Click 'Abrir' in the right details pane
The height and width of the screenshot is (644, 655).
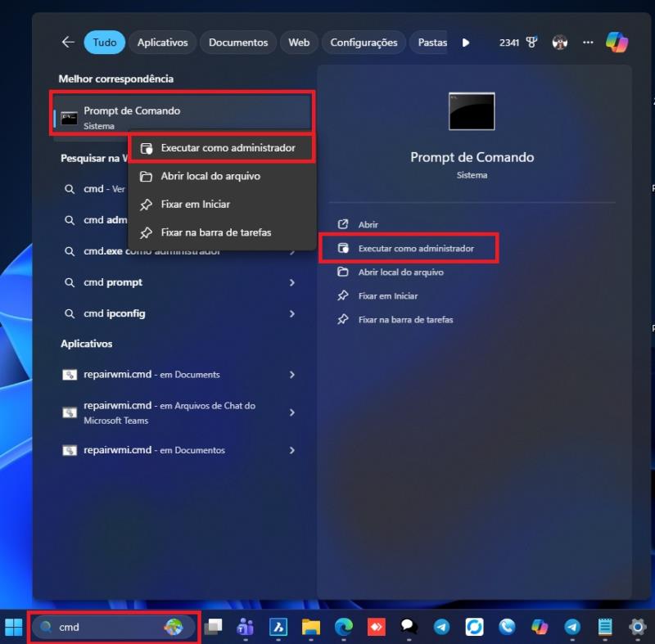click(368, 224)
